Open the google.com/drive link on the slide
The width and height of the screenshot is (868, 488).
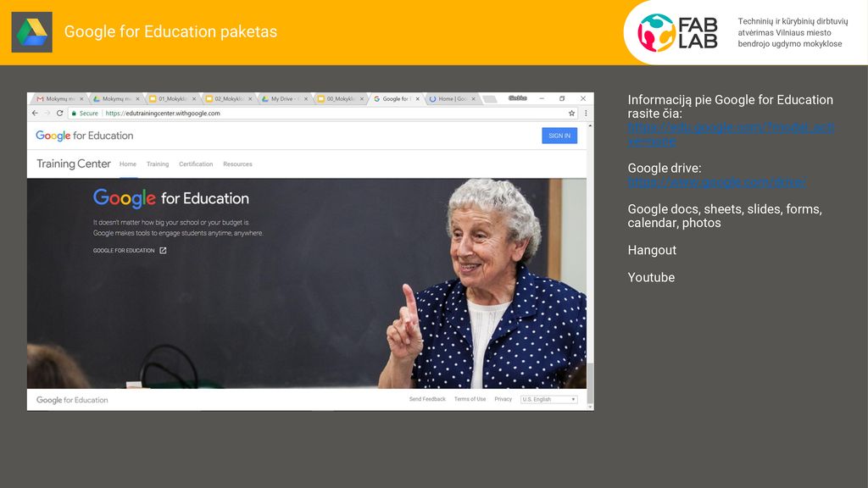click(717, 182)
